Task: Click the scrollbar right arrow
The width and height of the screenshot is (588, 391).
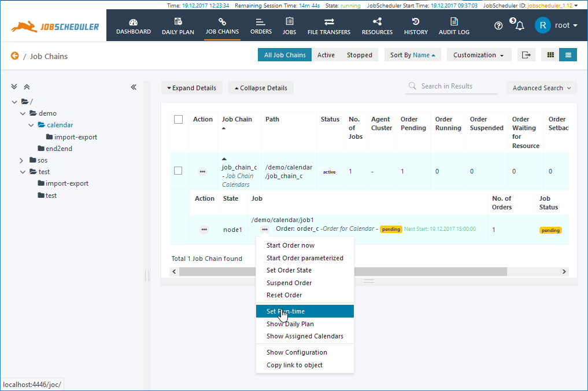Action: [564, 272]
